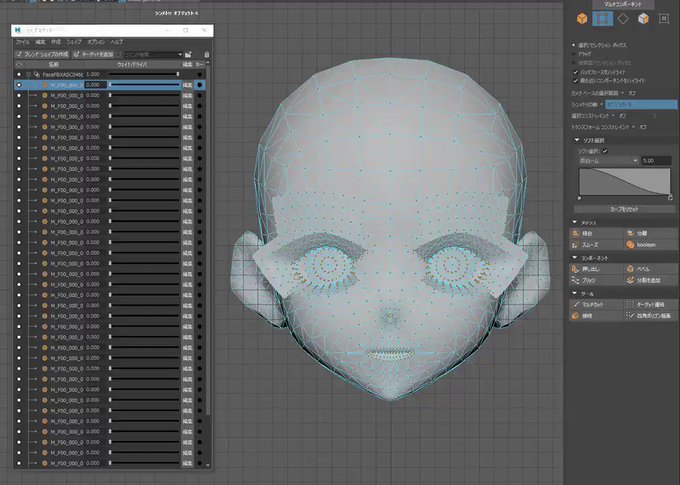Click the Boolean tool icon

tap(630, 245)
